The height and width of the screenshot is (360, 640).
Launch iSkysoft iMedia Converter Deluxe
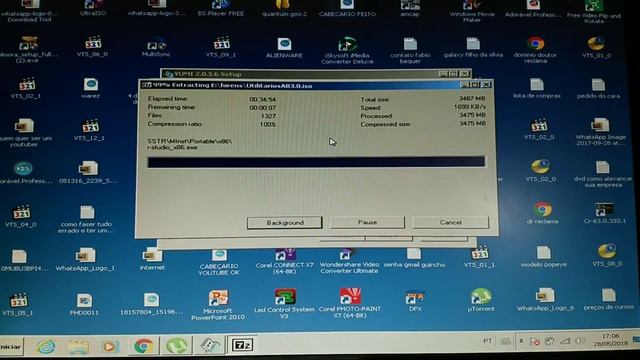pos(347,51)
